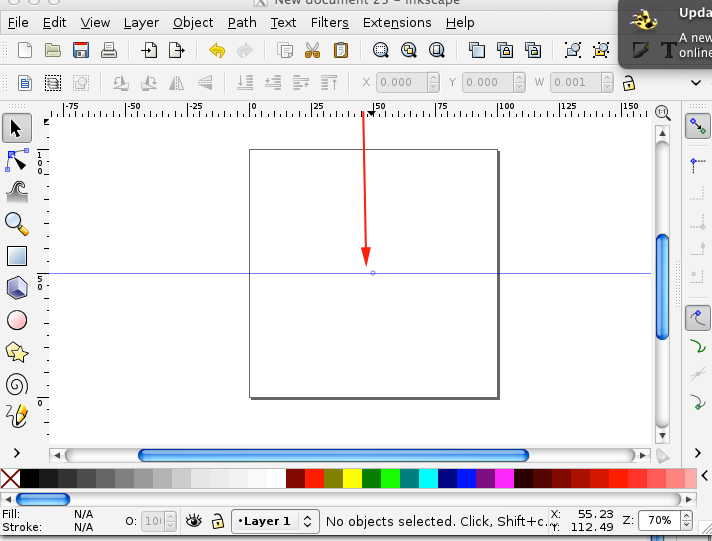Click the vertical scrollbar down arrow
Viewport: 712px width, 541px height.
663,436
